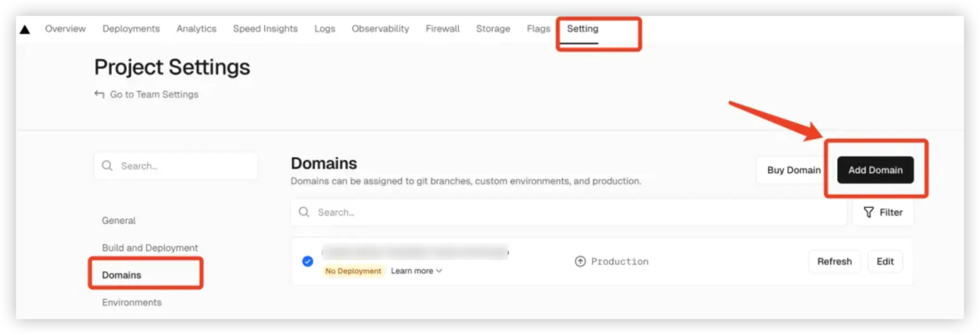Viewport: 980px width, 335px height.
Task: Select Build and Deployment in sidebar
Action: tap(150, 247)
